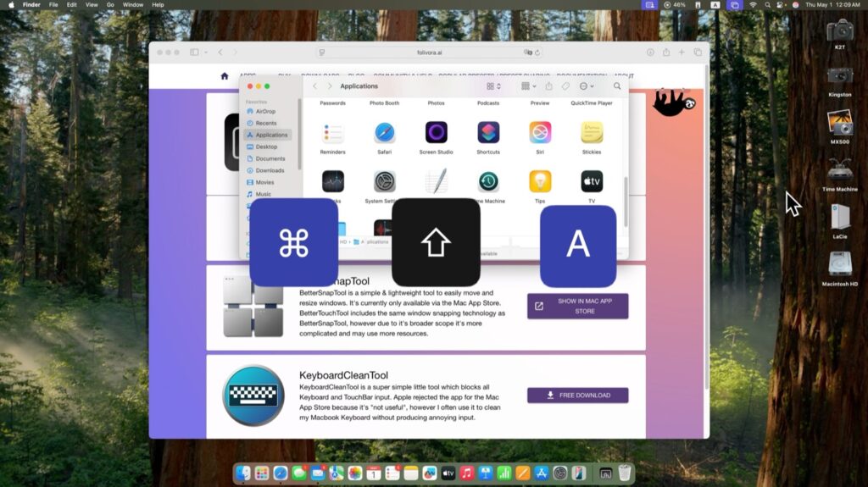Select the Stocks app icon in Finder
This screenshot has width=868, height=487.
coord(332,181)
